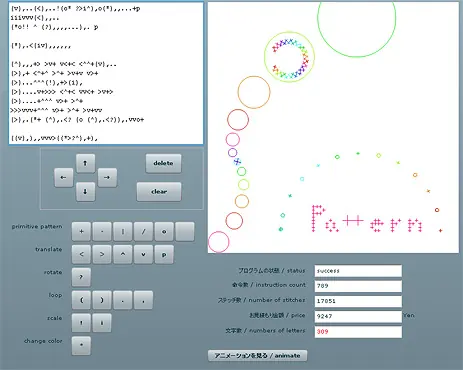The image size is (463, 370).
Task: Insert translate-left '<' command
Action: (x=81, y=255)
